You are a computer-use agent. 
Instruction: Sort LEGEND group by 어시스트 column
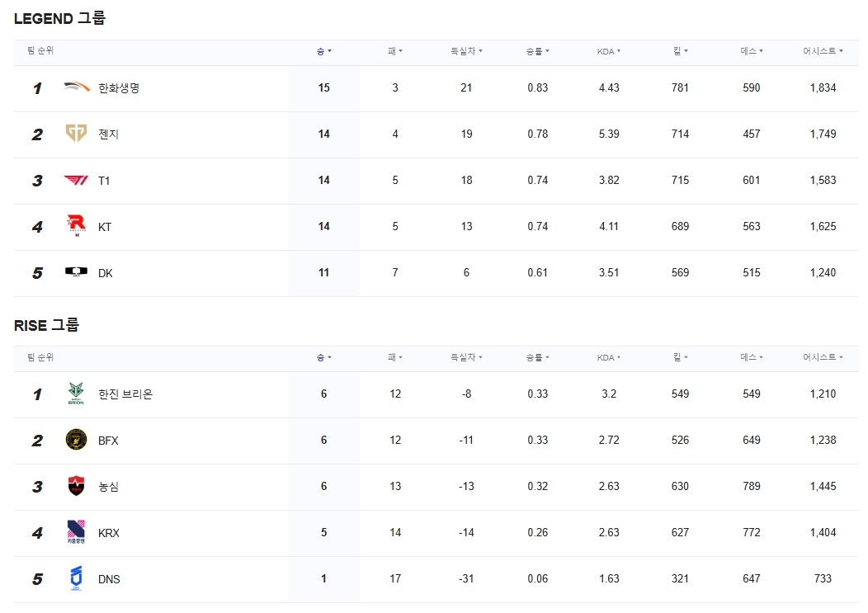(x=823, y=51)
